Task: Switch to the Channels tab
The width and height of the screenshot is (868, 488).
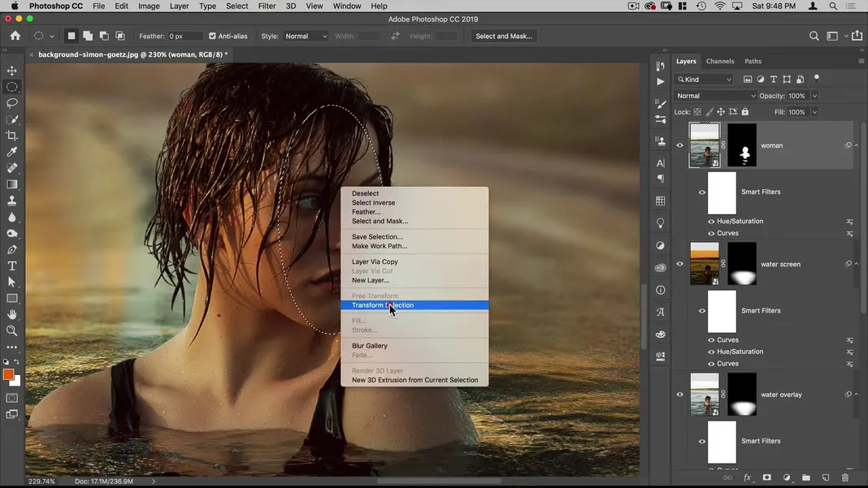Action: (x=720, y=62)
